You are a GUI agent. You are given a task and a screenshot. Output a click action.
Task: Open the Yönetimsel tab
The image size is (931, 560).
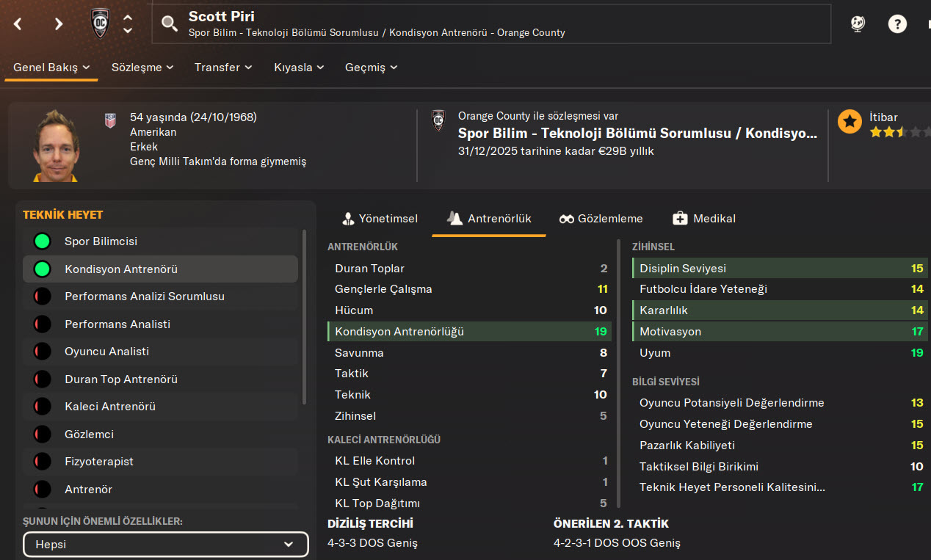coord(380,219)
